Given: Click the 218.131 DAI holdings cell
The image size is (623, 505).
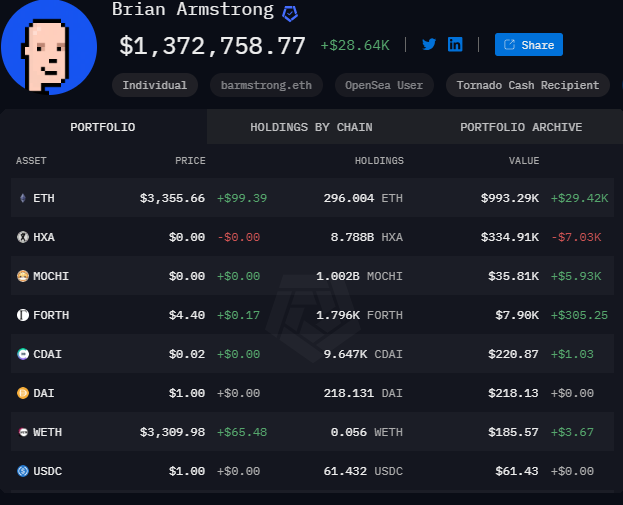Looking at the screenshot, I should coord(363,393).
